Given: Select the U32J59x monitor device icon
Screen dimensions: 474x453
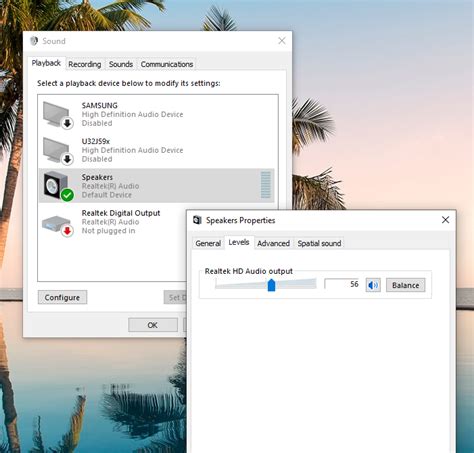Looking at the screenshot, I should click(x=58, y=151).
